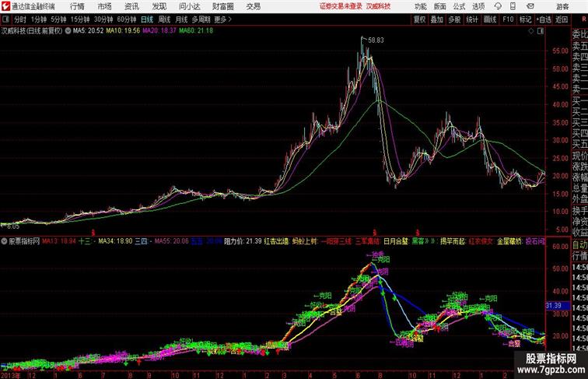
Task: Switch to the 5分钟 period tab
Action: point(58,19)
